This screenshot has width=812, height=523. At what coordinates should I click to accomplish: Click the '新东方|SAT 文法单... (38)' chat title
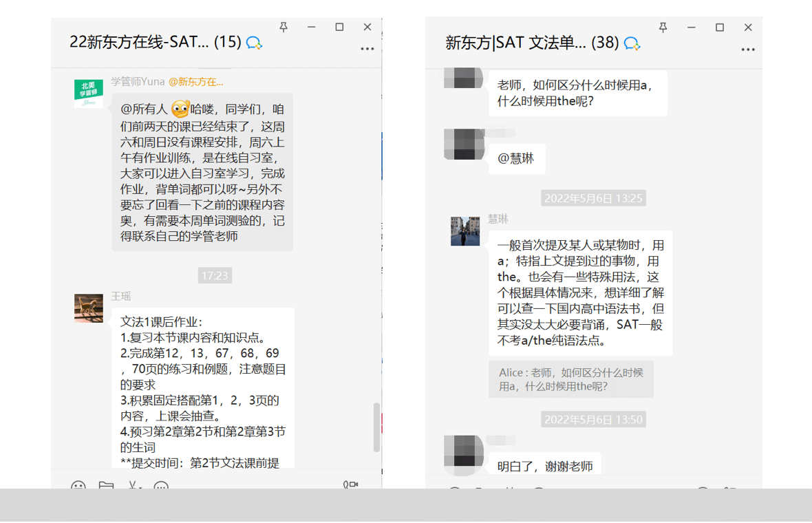point(532,43)
